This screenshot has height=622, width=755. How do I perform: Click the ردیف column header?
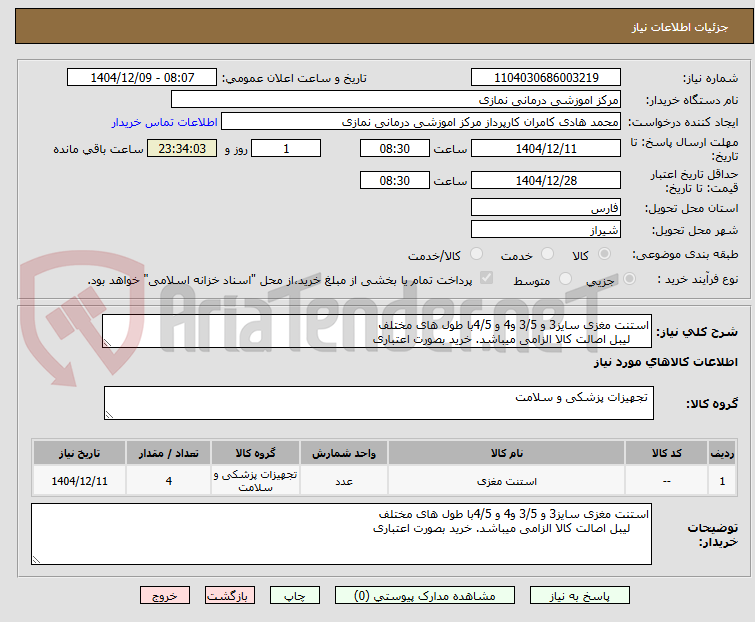(x=722, y=453)
